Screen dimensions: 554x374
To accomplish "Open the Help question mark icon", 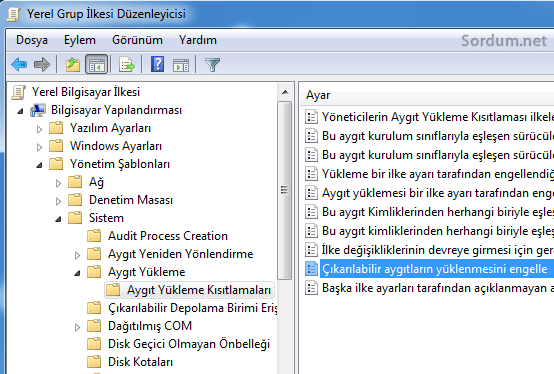I will 157,64.
